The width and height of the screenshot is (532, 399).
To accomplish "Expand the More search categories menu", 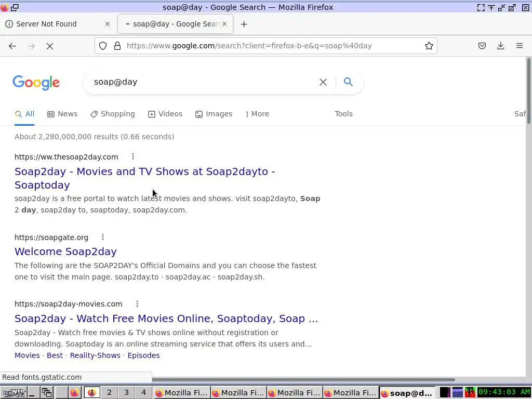I will pos(257,114).
